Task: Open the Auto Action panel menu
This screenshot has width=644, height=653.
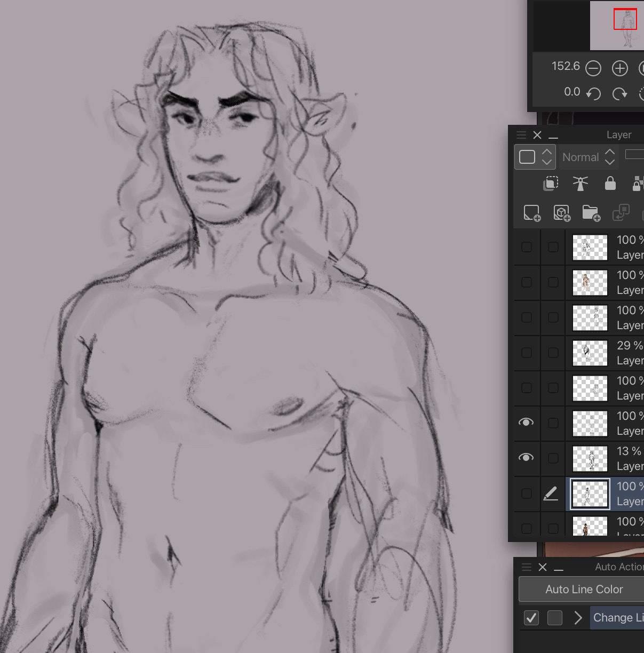Action: point(526,567)
